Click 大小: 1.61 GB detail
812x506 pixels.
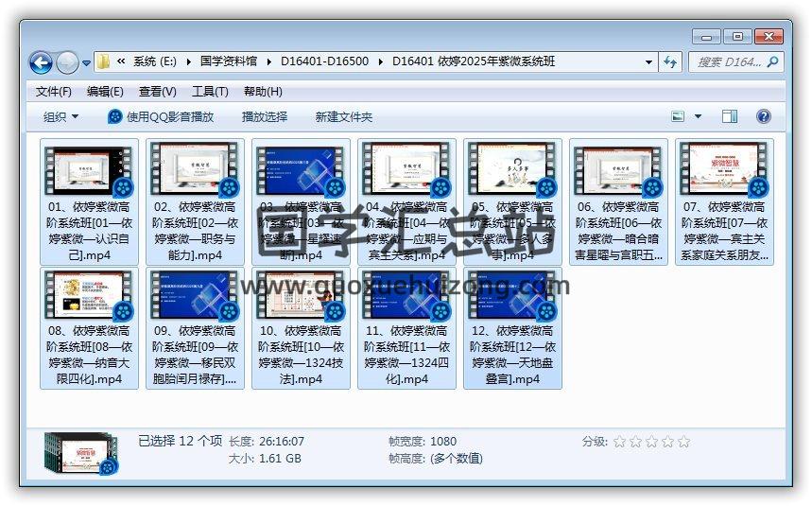pos(265,459)
